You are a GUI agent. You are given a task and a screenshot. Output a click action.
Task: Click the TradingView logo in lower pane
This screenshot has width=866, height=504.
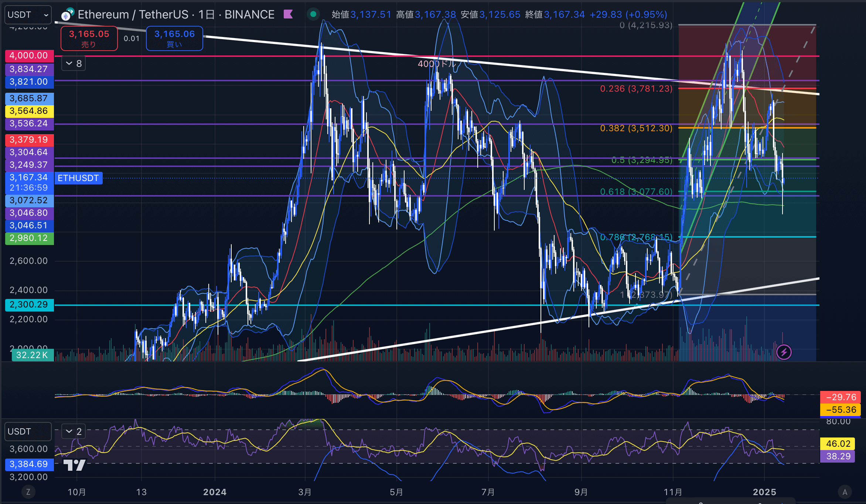tap(74, 465)
